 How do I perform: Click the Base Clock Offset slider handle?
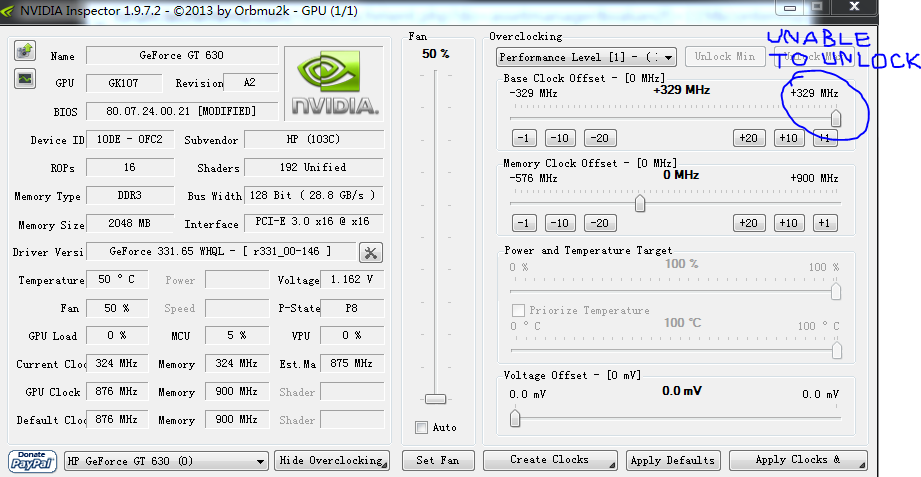836,117
